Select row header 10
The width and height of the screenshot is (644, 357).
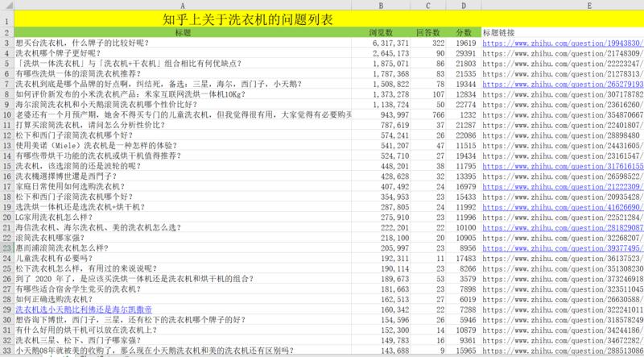[7, 114]
